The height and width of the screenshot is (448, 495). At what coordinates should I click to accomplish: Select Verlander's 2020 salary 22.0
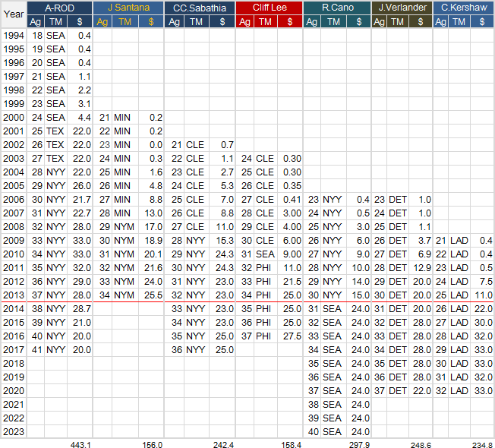point(421,390)
